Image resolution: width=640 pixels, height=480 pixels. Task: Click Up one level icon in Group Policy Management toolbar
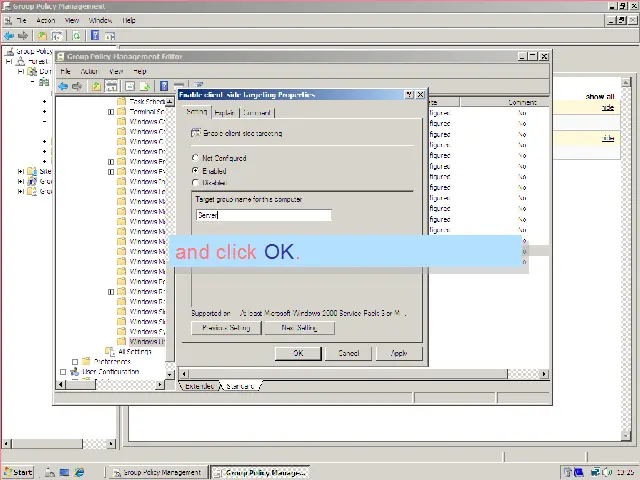pyautogui.click(x=42, y=36)
